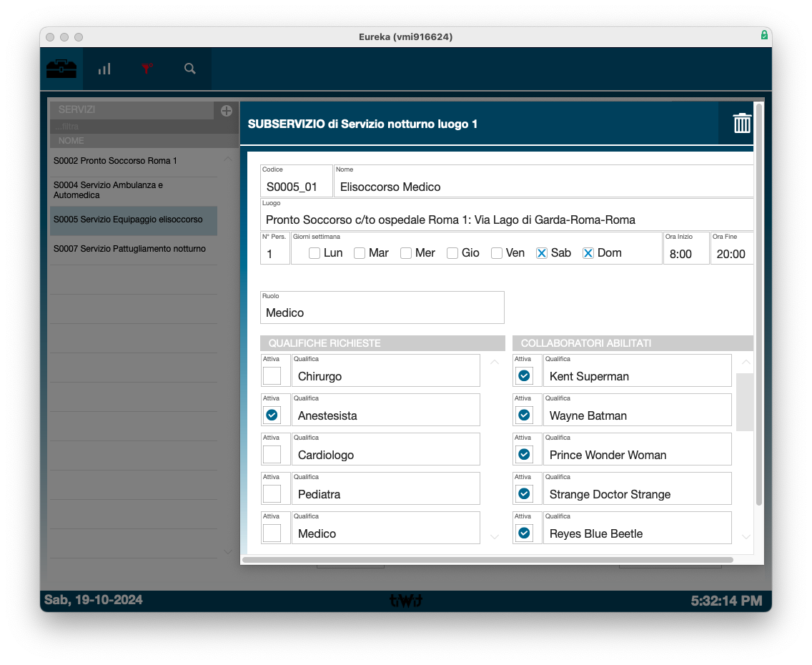
Task: Activate the Pediatra qualification checkbox
Action: click(272, 493)
